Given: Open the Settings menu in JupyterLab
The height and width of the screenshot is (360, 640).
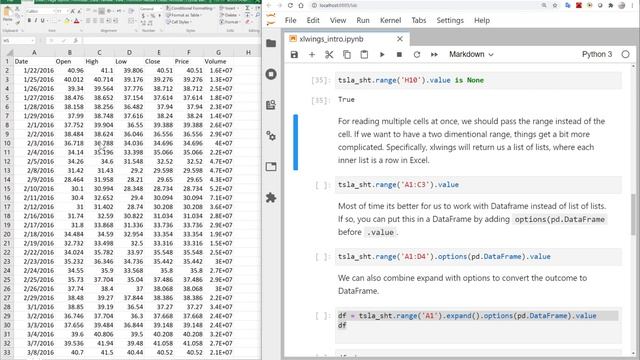Looking at the screenshot, I should pyautogui.click(x=450, y=20).
